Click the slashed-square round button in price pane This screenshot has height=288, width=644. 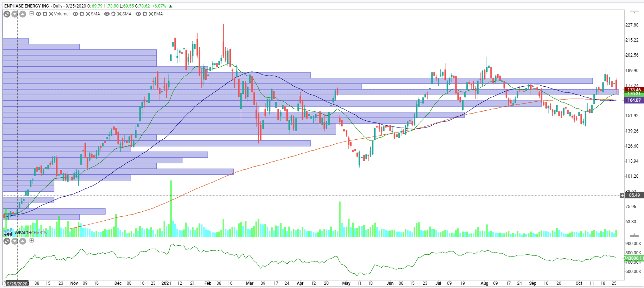click(7, 14)
